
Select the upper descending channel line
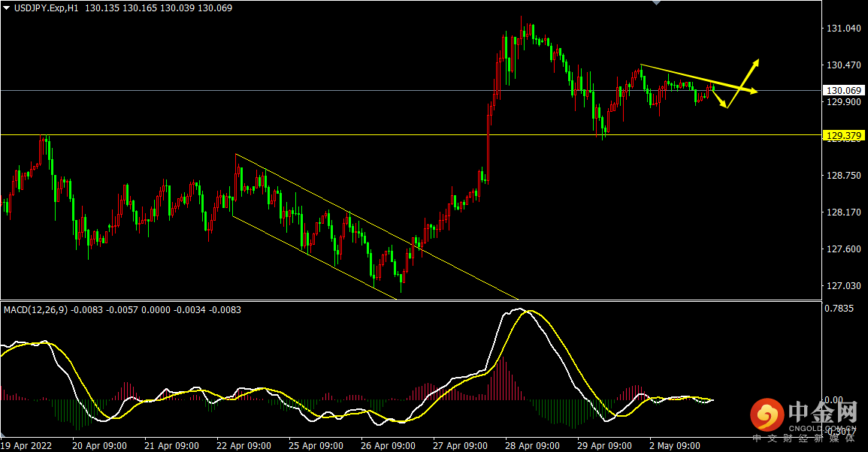point(377,227)
